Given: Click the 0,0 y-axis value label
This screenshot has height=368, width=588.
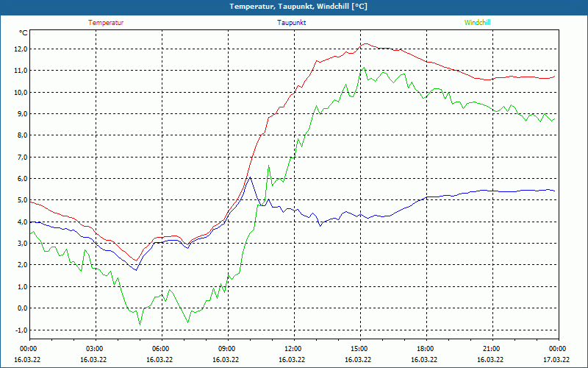Looking at the screenshot, I should pos(20,308).
